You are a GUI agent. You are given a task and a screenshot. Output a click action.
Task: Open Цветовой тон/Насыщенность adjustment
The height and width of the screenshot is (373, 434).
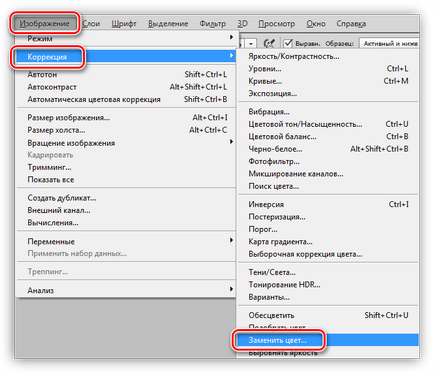click(328, 124)
